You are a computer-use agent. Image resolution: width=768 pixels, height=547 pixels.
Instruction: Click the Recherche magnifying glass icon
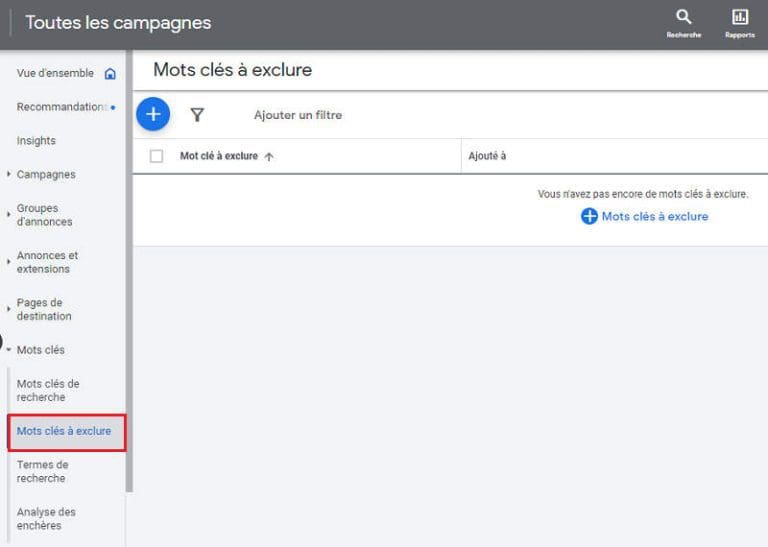(x=684, y=17)
